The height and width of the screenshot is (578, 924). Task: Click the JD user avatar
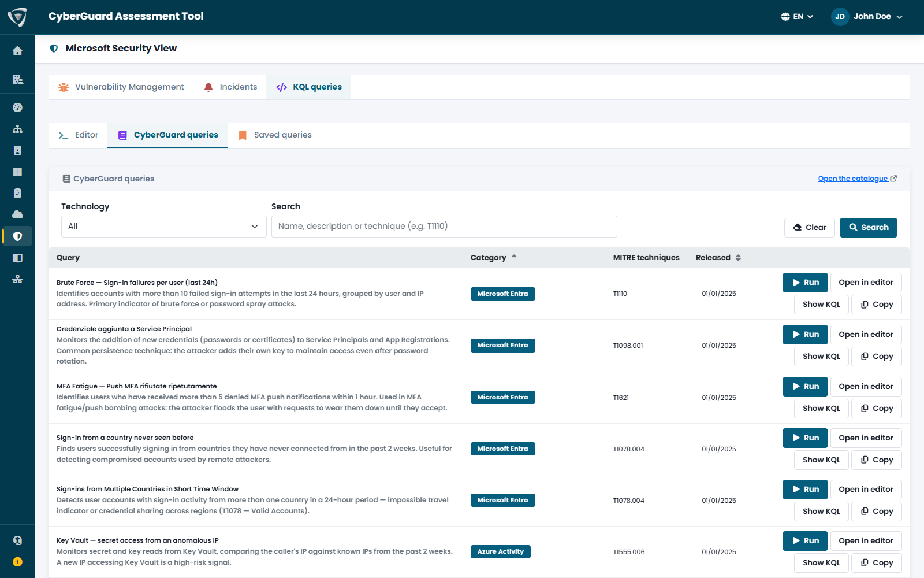click(840, 17)
